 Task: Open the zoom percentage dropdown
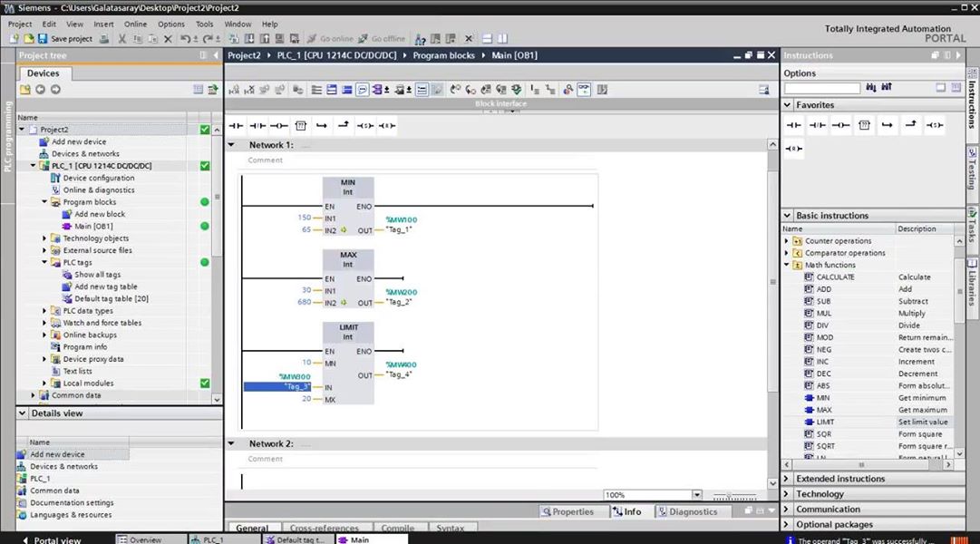(x=697, y=495)
